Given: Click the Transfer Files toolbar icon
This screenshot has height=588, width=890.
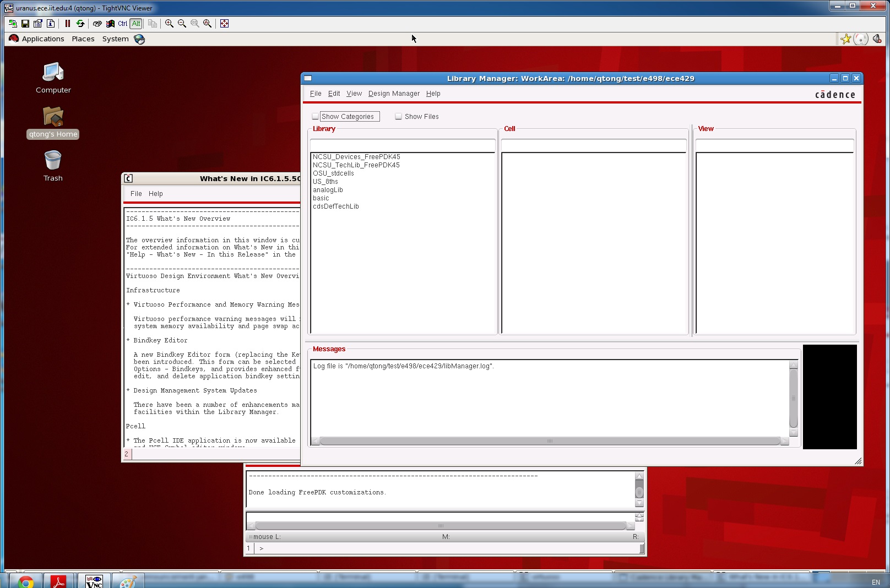Looking at the screenshot, I should (153, 24).
